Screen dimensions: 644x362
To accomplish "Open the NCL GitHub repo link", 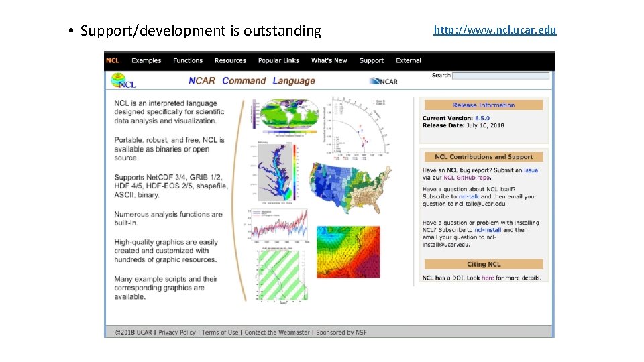I will [x=467, y=178].
